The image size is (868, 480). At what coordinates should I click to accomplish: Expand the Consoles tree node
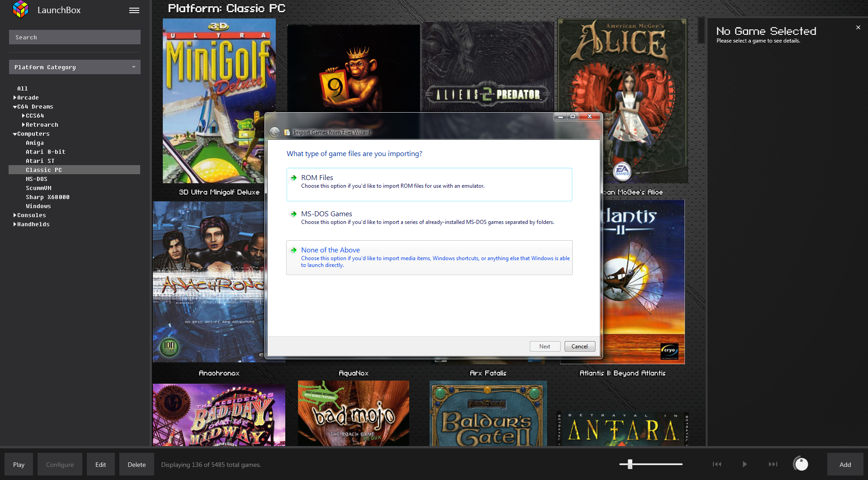click(15, 215)
